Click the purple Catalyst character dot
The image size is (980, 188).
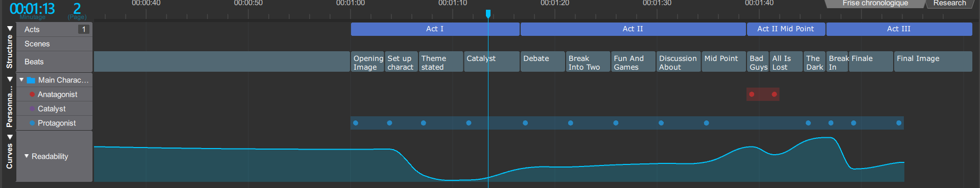click(32, 109)
